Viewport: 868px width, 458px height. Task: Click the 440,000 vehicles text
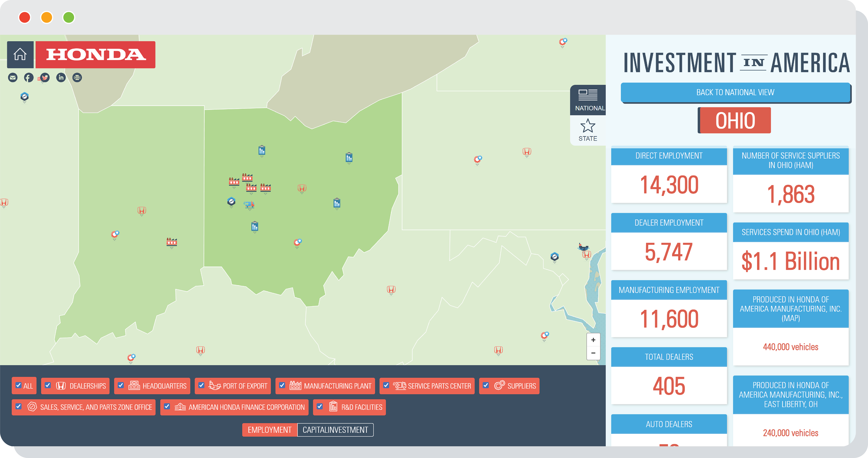click(x=790, y=347)
